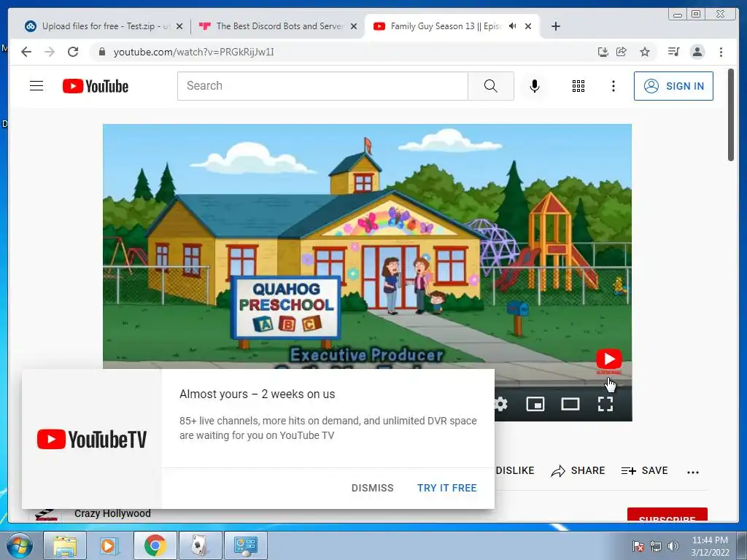Click the browser forward arrow
The width and height of the screenshot is (747, 560).
coord(50,52)
